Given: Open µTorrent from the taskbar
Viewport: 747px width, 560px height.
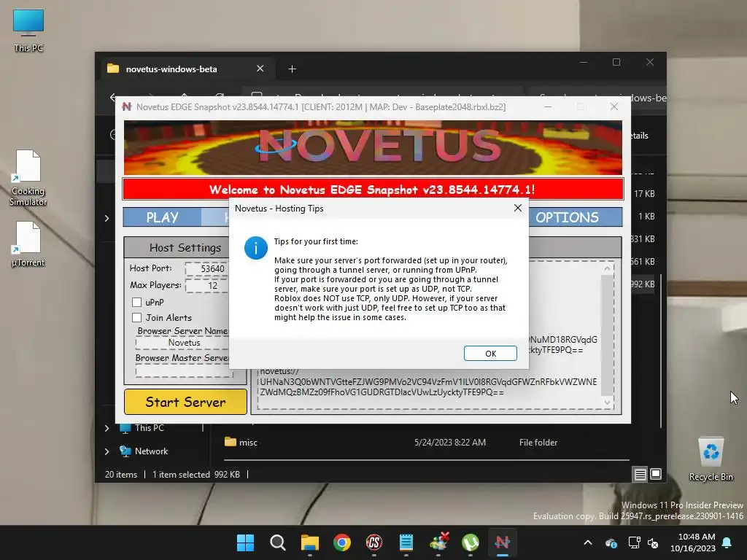Looking at the screenshot, I should (x=471, y=542).
